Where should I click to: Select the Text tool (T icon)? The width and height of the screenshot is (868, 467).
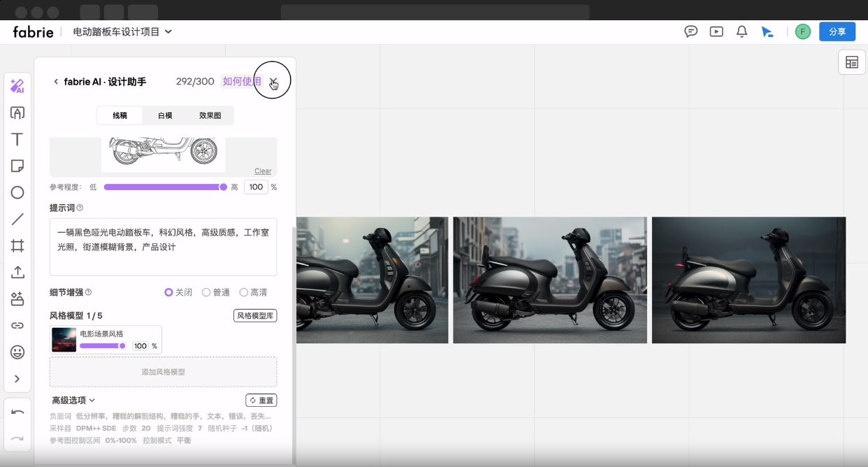(17, 139)
